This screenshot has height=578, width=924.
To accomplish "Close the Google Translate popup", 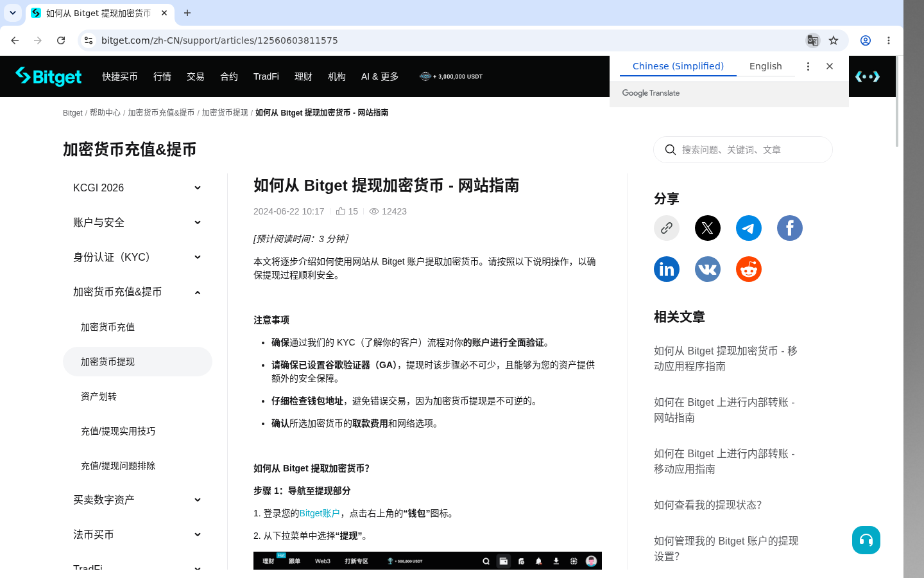I will (x=830, y=66).
